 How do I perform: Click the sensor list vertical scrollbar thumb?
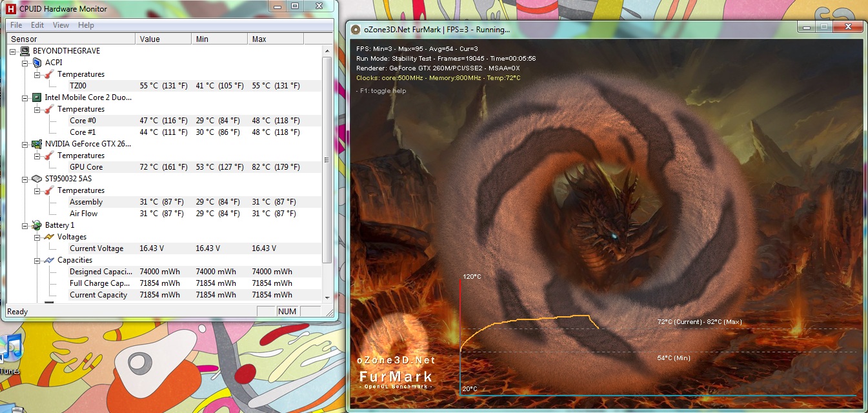pyautogui.click(x=327, y=160)
